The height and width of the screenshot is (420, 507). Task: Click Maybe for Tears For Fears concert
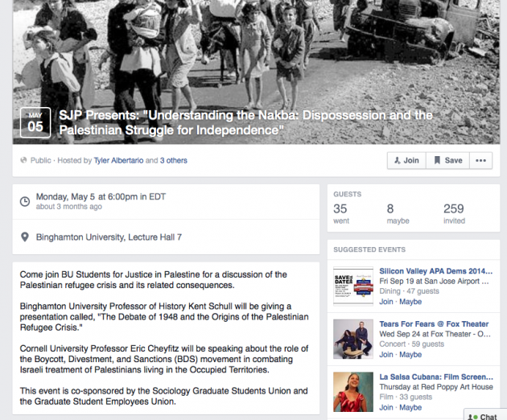(410, 354)
